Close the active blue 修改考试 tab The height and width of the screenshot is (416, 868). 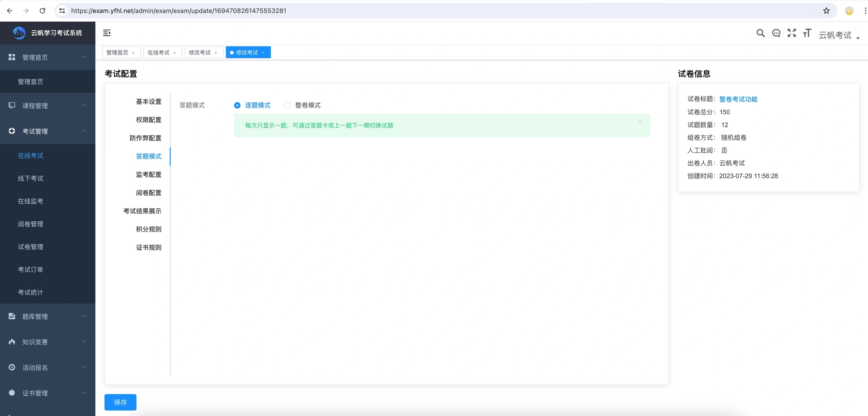pos(263,53)
